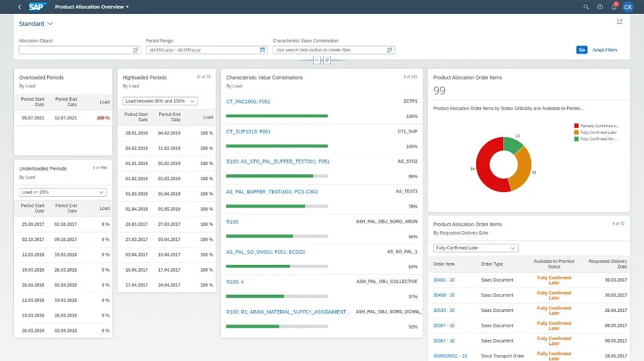
Task: Pin the filter header bar
Action: click(x=326, y=60)
